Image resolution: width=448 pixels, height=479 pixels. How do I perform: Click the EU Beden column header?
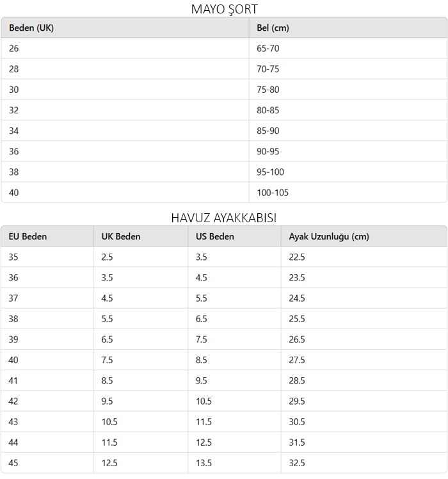point(28,236)
